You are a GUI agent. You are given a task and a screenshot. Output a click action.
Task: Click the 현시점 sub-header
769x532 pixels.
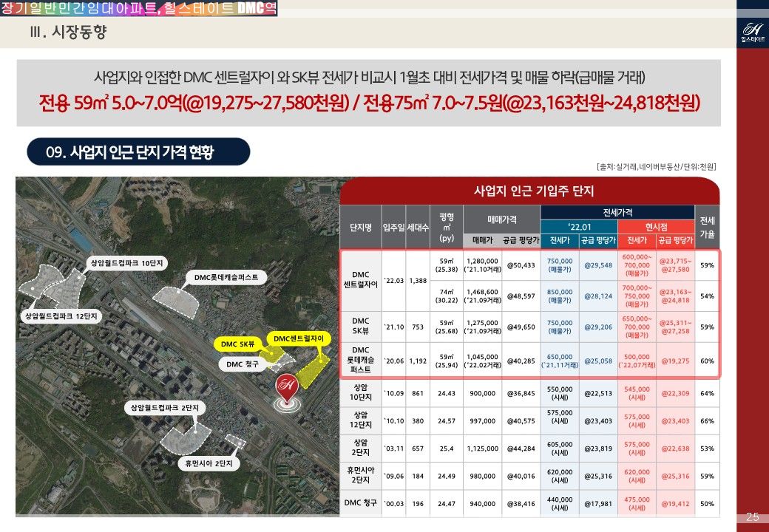point(656,227)
